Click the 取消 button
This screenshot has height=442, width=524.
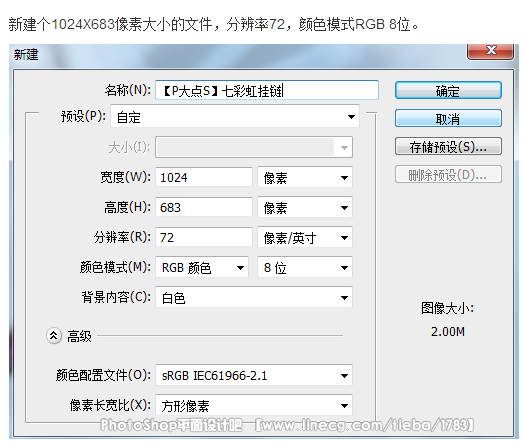coord(448,118)
